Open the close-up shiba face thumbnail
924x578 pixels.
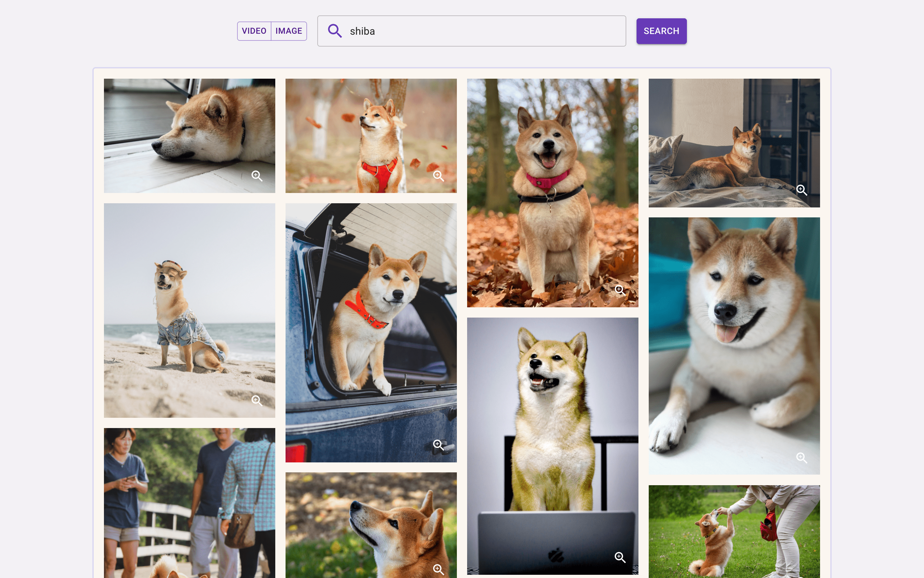(734, 346)
